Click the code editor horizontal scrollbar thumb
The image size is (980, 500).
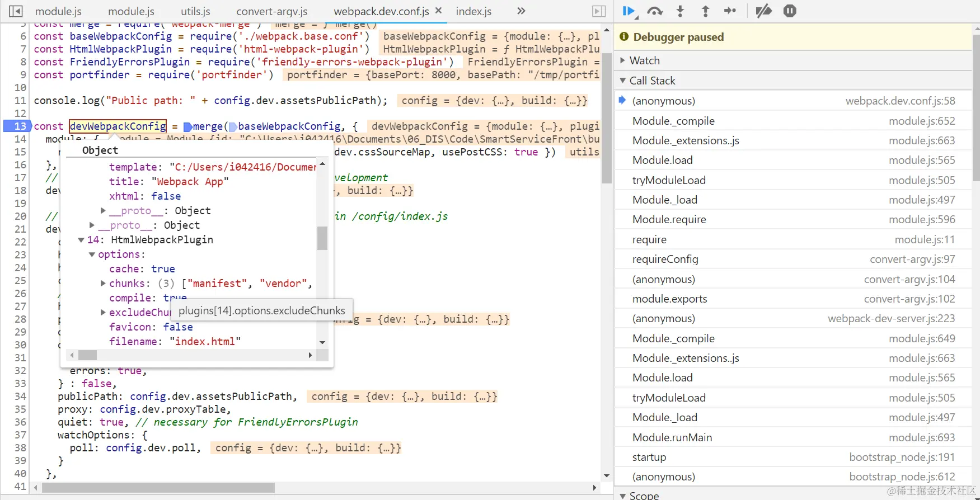click(x=158, y=488)
